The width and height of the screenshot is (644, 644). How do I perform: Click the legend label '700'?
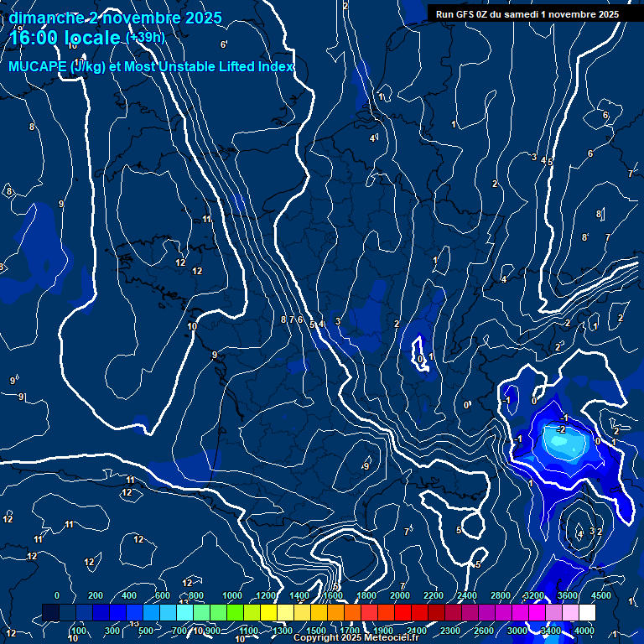[179, 631]
